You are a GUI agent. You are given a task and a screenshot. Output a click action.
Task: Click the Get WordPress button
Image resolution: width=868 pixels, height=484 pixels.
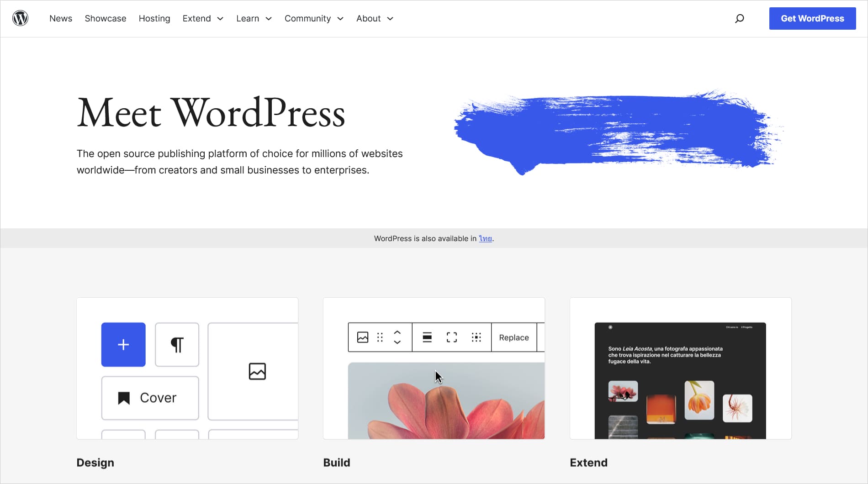pos(812,18)
